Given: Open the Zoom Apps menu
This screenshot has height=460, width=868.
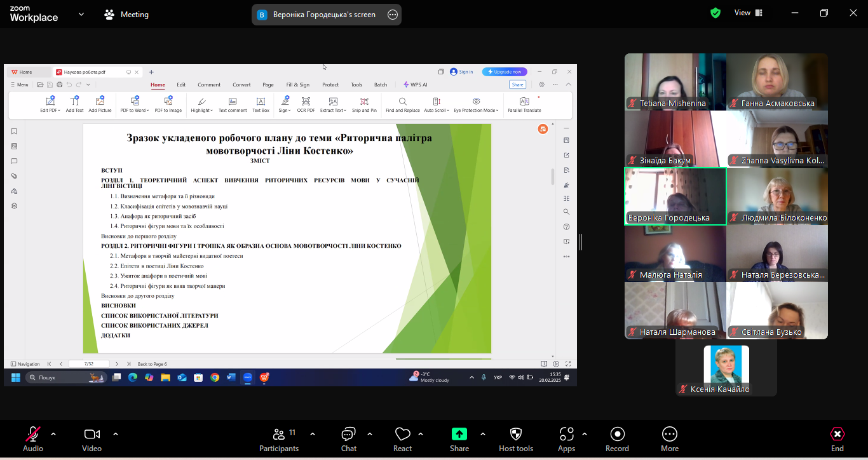Looking at the screenshot, I should [x=566, y=439].
